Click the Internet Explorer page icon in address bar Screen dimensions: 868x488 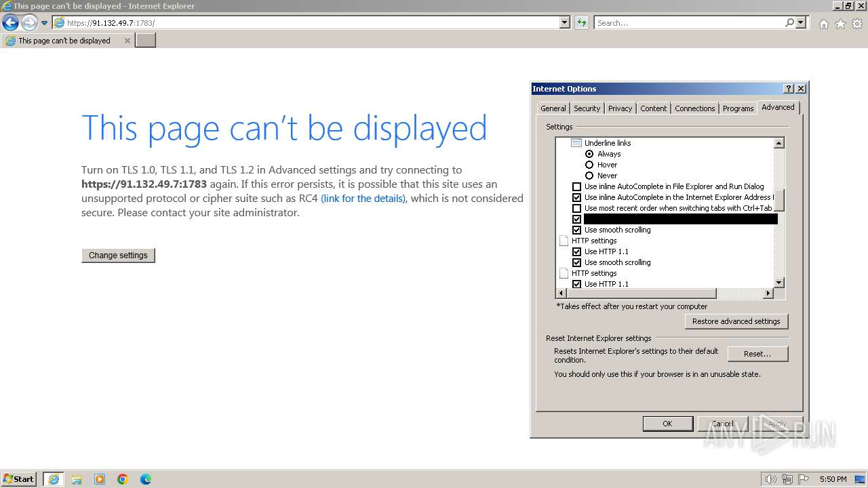60,23
